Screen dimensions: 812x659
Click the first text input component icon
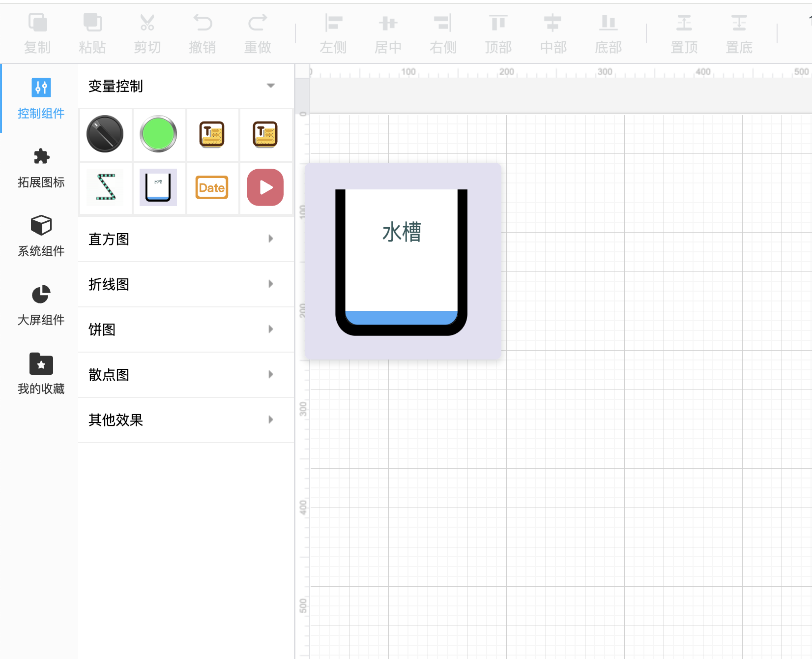(212, 134)
